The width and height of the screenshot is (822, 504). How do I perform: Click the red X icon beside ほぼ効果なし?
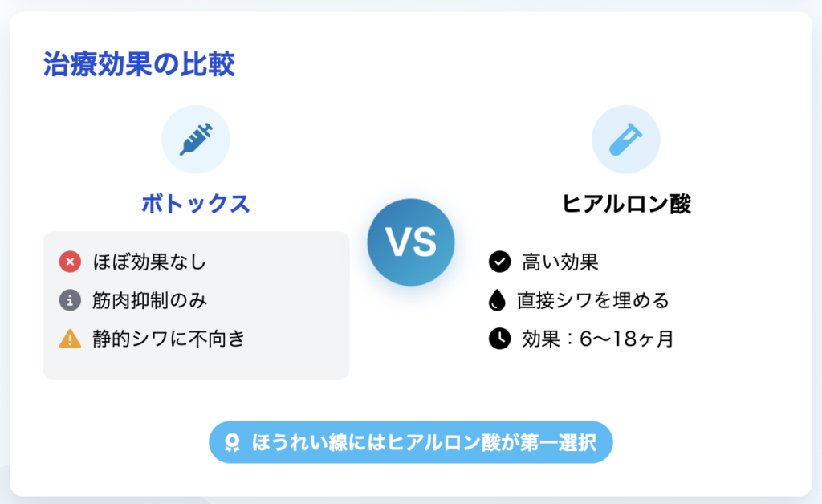point(70,262)
